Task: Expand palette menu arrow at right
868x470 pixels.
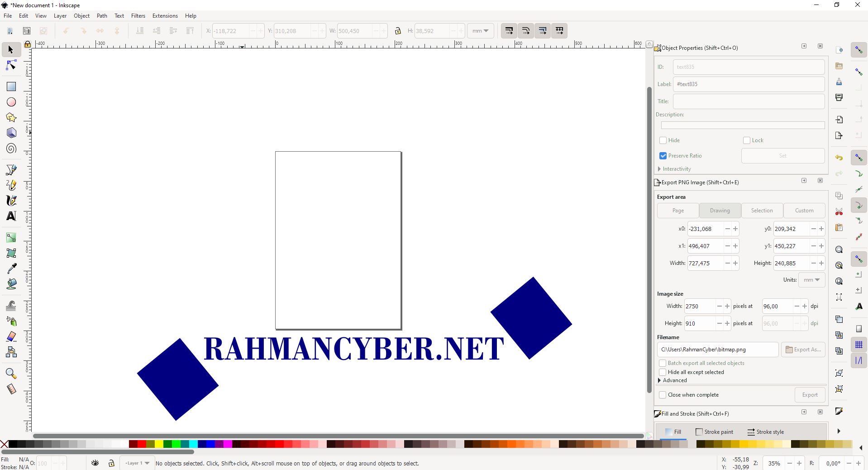Action: click(x=861, y=448)
